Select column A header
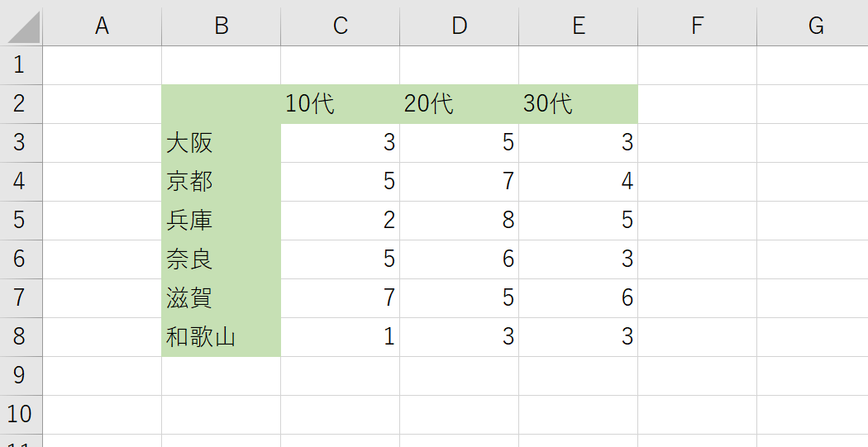This screenshot has width=868, height=447. pyautogui.click(x=102, y=26)
